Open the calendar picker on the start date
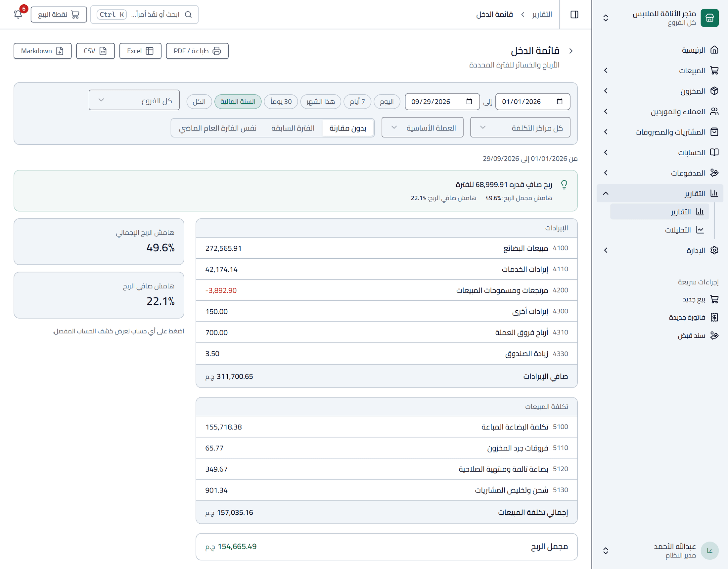 pyautogui.click(x=559, y=102)
